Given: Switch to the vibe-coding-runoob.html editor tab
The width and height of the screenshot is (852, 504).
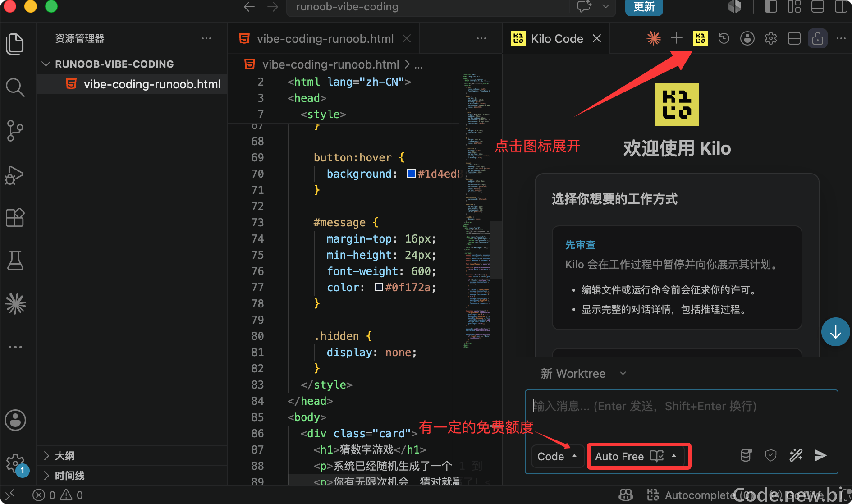Looking at the screenshot, I should pos(324,39).
